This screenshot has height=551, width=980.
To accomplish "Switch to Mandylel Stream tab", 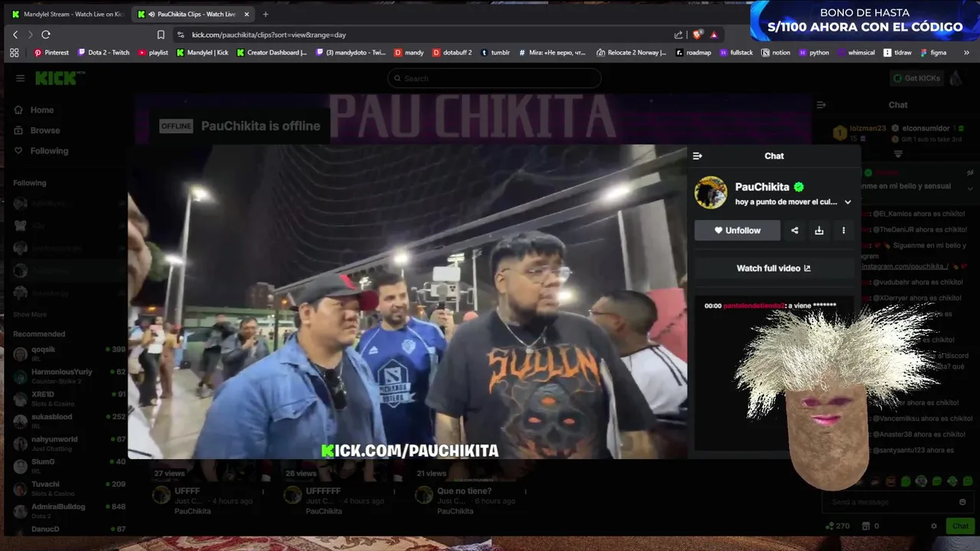I will [67, 14].
